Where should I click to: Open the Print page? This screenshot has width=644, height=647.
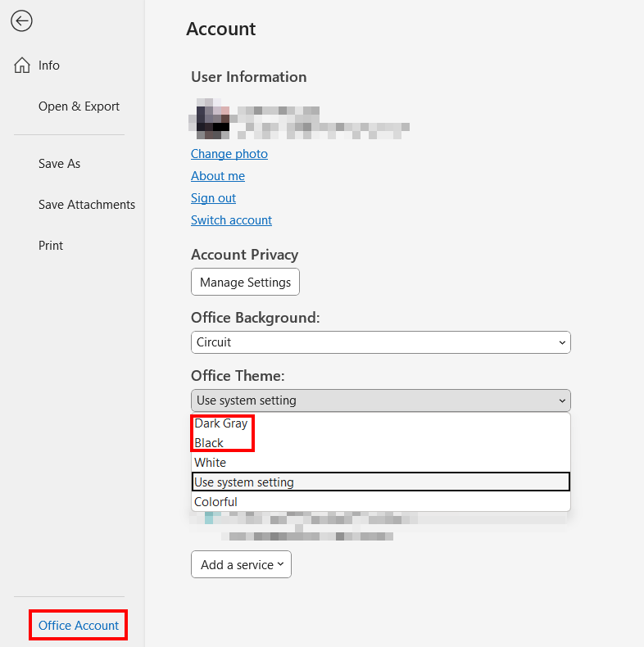(x=51, y=246)
